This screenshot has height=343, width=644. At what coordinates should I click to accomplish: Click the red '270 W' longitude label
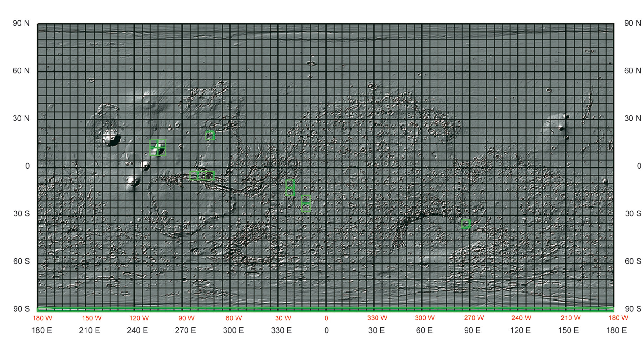(474, 318)
